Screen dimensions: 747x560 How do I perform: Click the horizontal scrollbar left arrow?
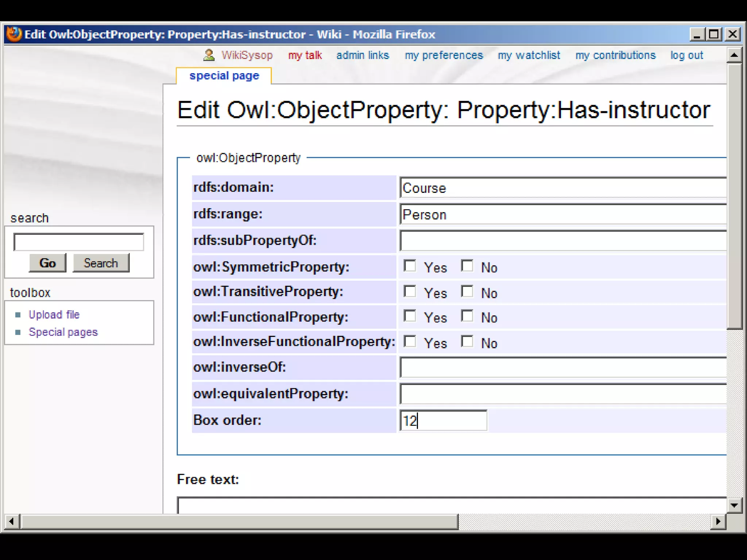[12, 521]
